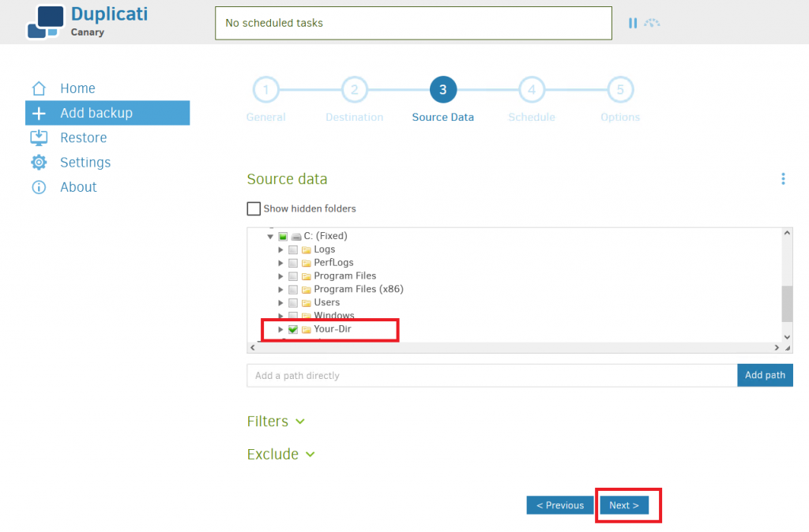Open the throttle speed gauge icon
Screen dimensions: 809x532
pos(652,23)
